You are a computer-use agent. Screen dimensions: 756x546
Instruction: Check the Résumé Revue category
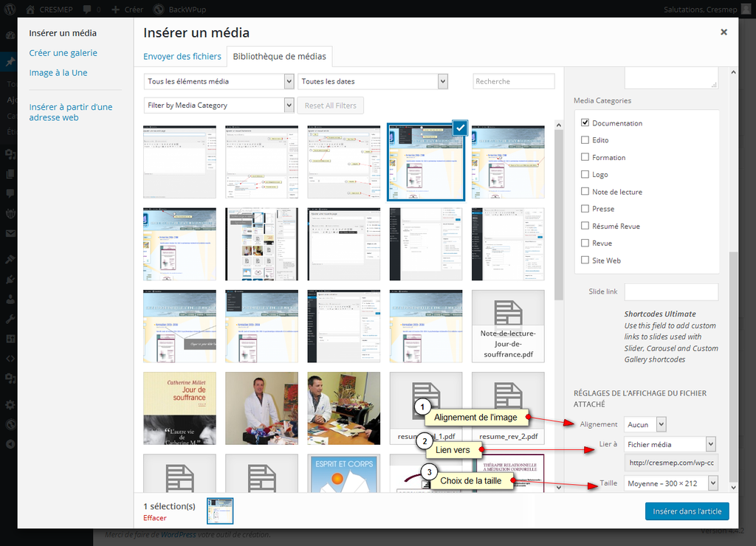tap(585, 226)
